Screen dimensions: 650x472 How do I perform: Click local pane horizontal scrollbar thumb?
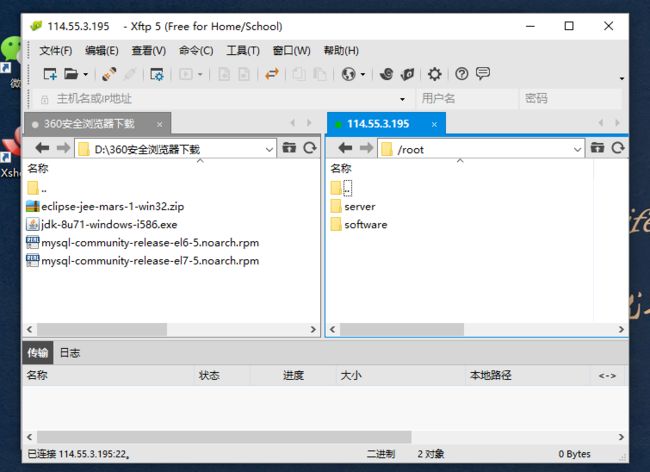[x=102, y=329]
